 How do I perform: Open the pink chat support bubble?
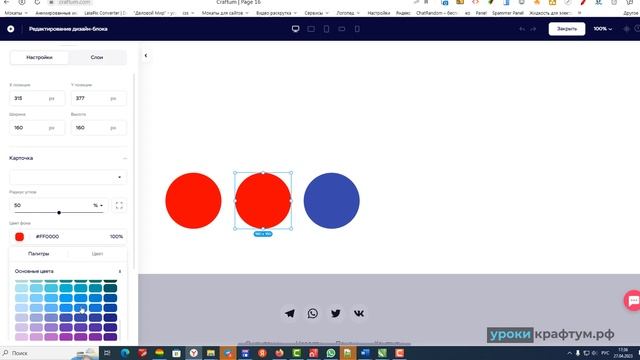click(x=633, y=301)
